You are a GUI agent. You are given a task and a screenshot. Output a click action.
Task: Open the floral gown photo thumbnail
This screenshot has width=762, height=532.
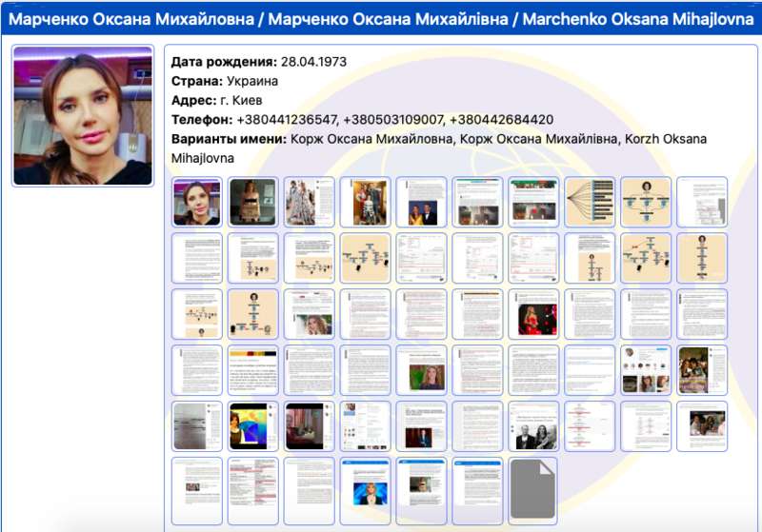coord(310,202)
